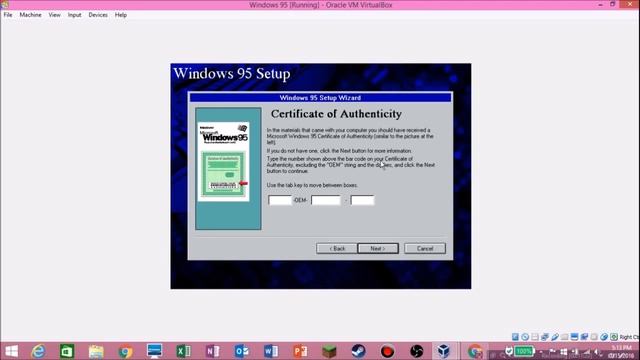Open the Help menu
This screenshot has height=360, width=640.
(120, 15)
